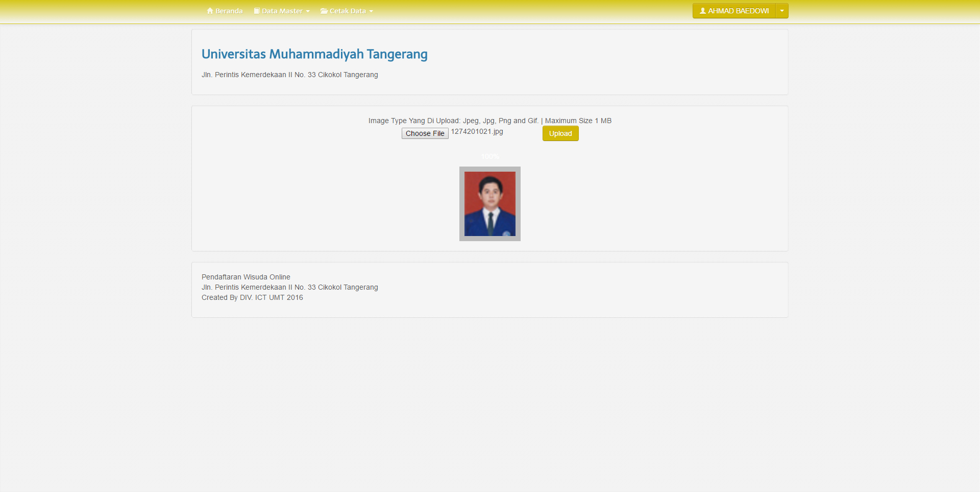Click the Choose File button
Image resolution: width=980 pixels, height=492 pixels.
[x=425, y=133]
